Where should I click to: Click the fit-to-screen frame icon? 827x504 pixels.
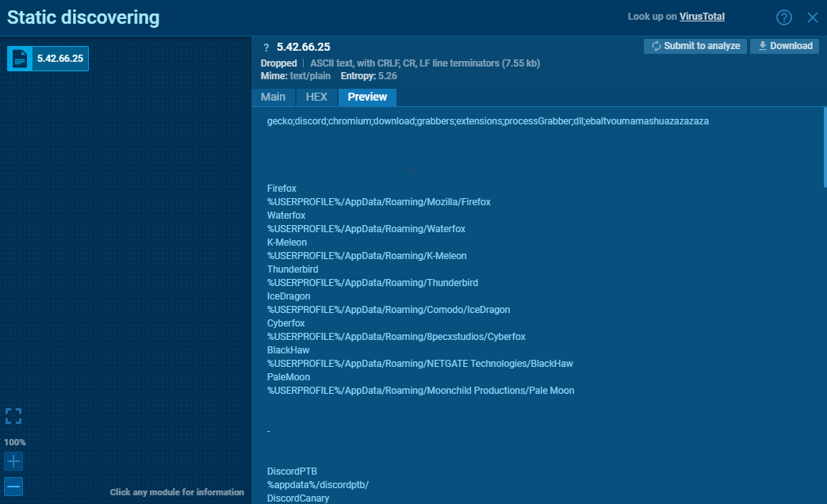13,416
